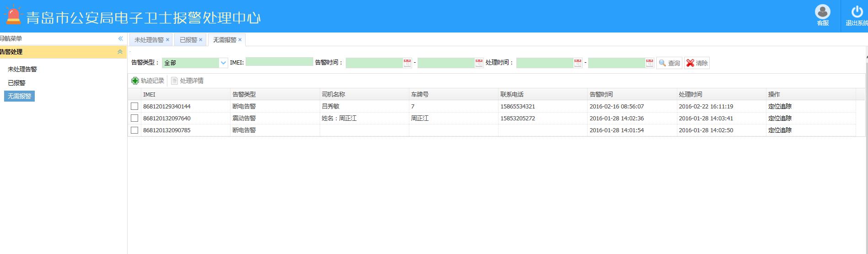
Task: Click phone number 15853205272
Action: pos(517,118)
